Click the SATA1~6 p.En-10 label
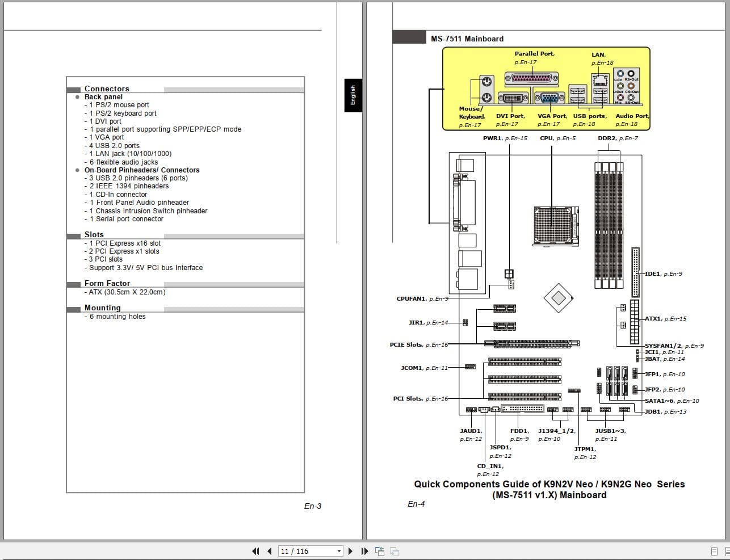 672,401
